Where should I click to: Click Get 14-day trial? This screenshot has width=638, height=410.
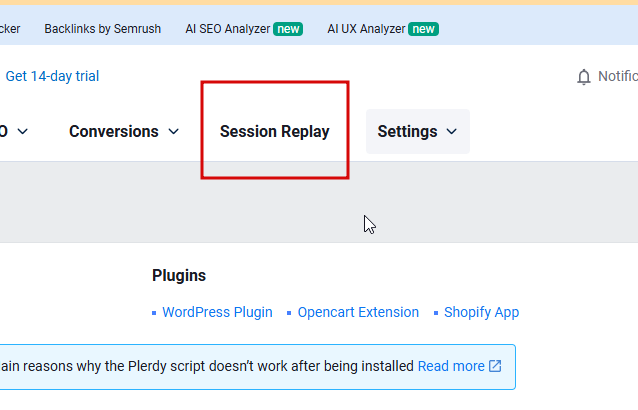point(52,76)
